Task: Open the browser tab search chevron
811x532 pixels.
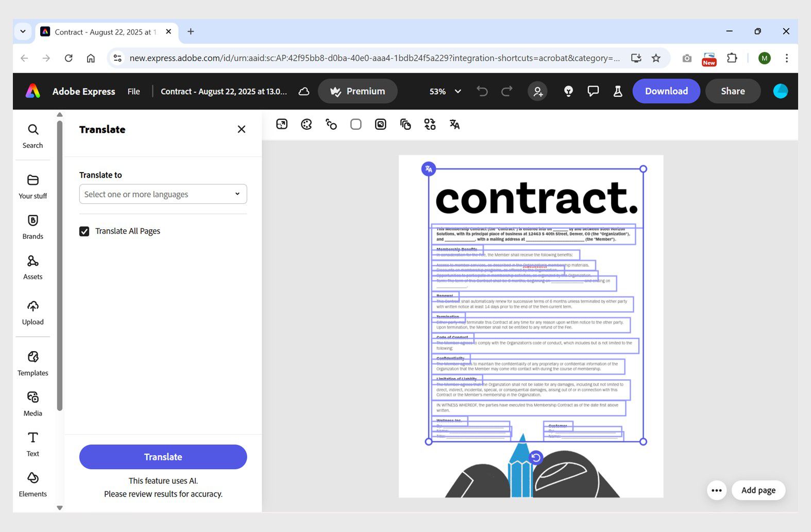Action: tap(23, 31)
